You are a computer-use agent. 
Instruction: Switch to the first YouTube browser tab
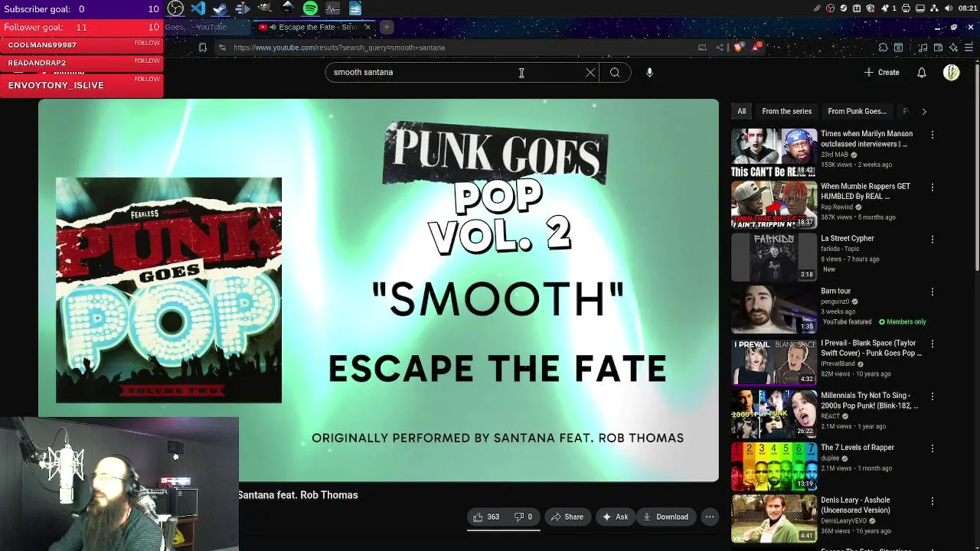tap(207, 27)
